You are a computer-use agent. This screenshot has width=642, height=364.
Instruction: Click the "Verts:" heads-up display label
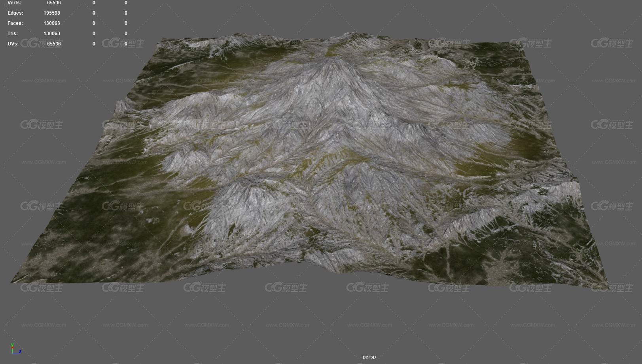(15, 3)
